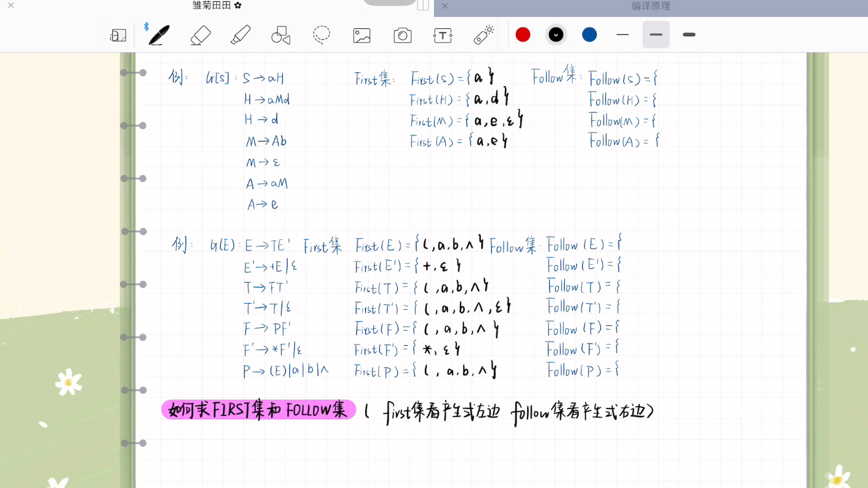Click the 'First(E') = {+,ε}' line
Viewport: 868px width, 488px height.
tap(408, 266)
